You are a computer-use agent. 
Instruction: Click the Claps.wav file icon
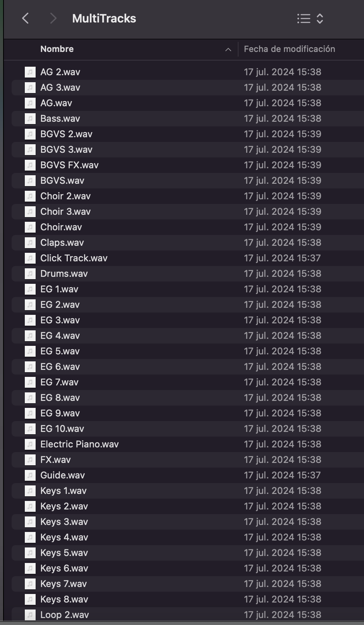pyautogui.click(x=30, y=243)
